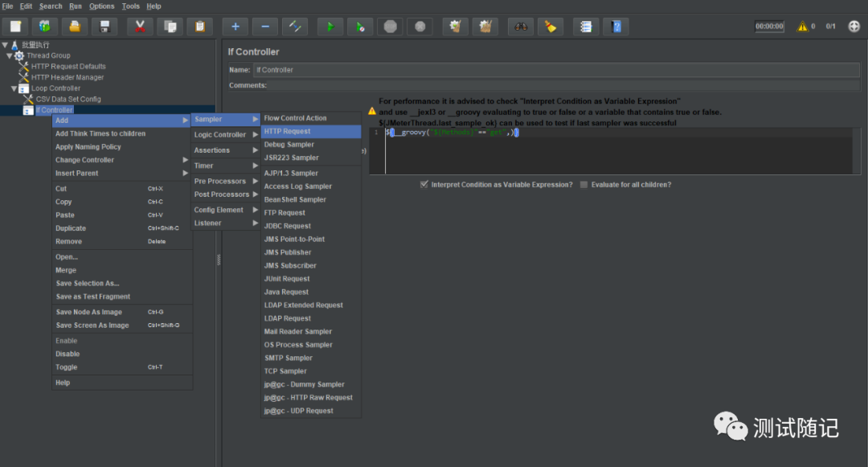Open Change Controller submenu

pos(121,160)
